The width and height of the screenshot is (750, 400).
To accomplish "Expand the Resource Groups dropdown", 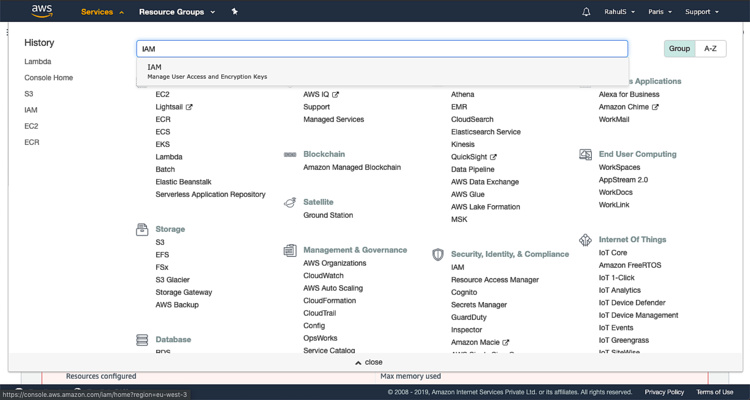I will click(x=177, y=12).
